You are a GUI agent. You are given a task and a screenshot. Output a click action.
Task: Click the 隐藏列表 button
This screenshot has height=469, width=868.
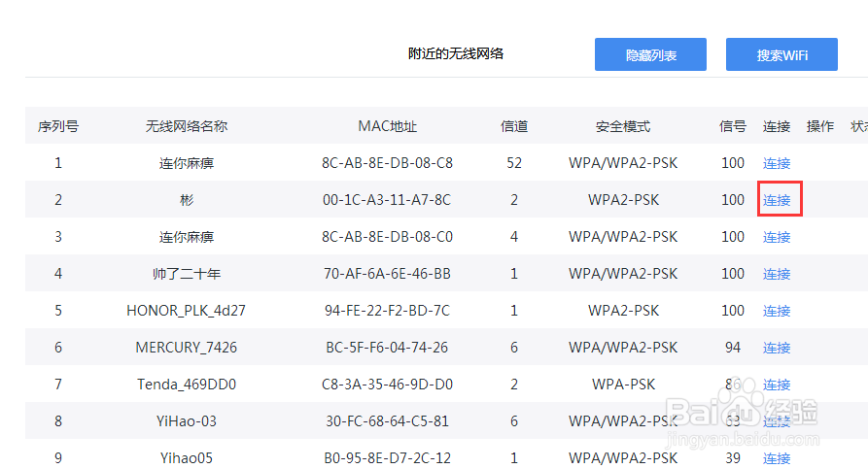[650, 54]
